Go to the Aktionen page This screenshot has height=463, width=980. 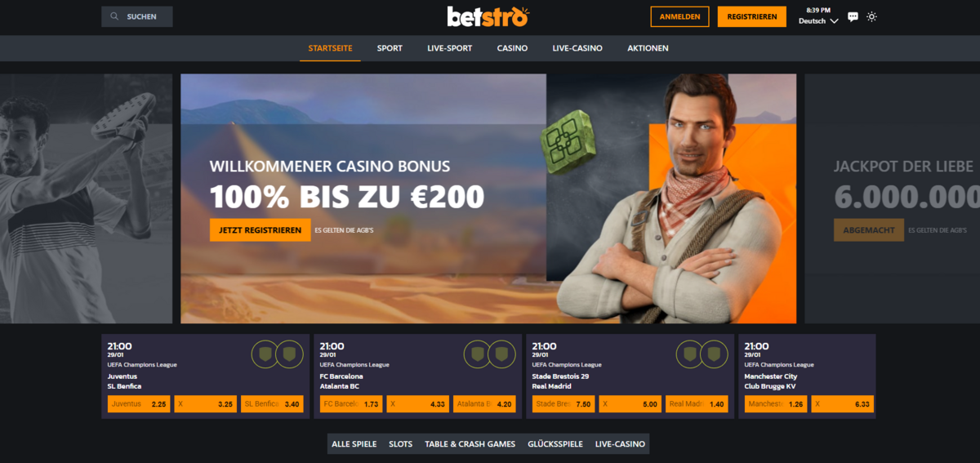pyautogui.click(x=648, y=48)
